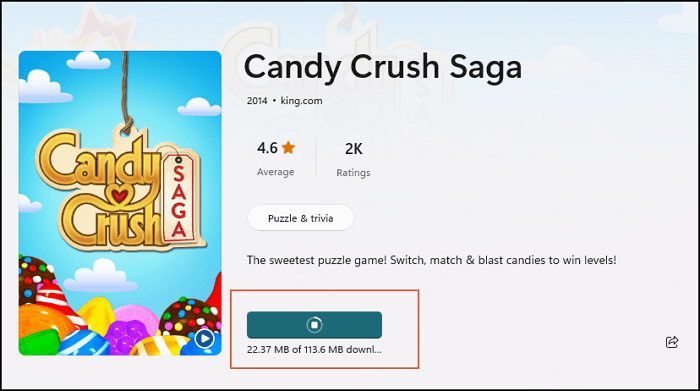Open the king.com publisher link
Screen dimensions: 700x391
pyautogui.click(x=301, y=101)
